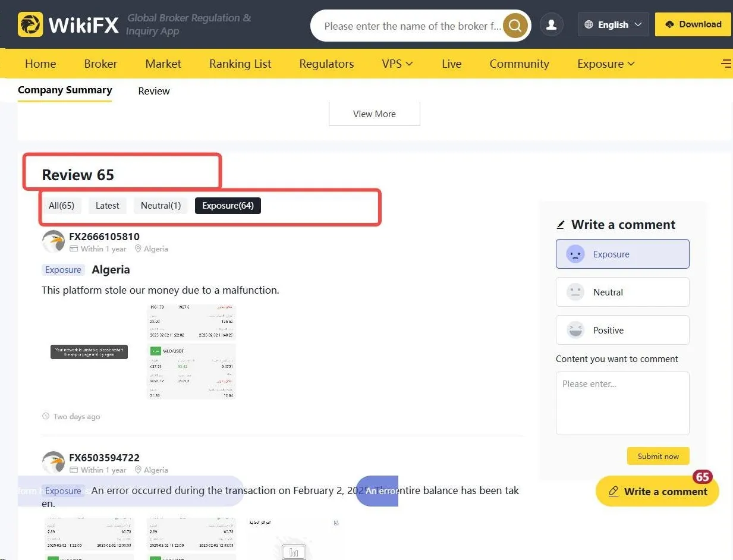Click 'Content you want to comment' label
The width and height of the screenshot is (733, 560).
[617, 359]
